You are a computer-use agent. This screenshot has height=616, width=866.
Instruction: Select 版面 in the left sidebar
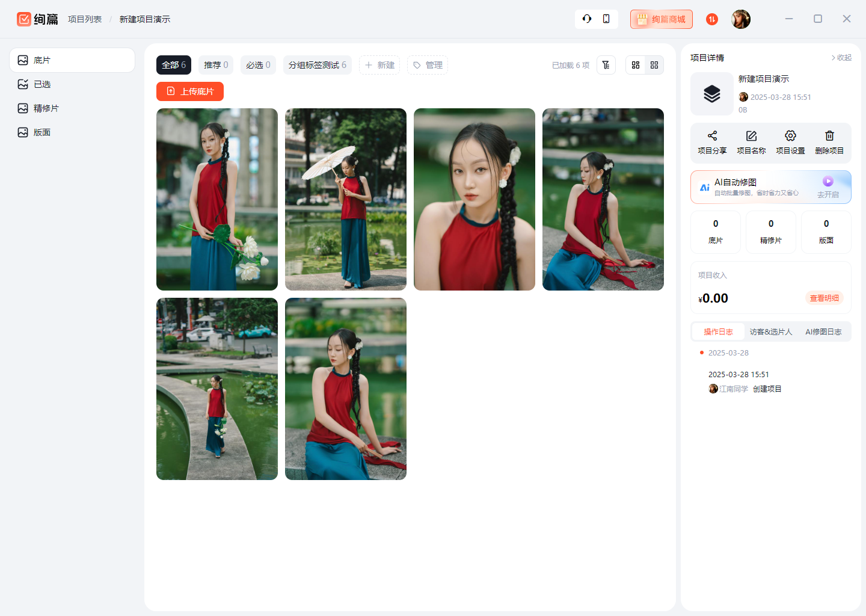tap(72, 132)
